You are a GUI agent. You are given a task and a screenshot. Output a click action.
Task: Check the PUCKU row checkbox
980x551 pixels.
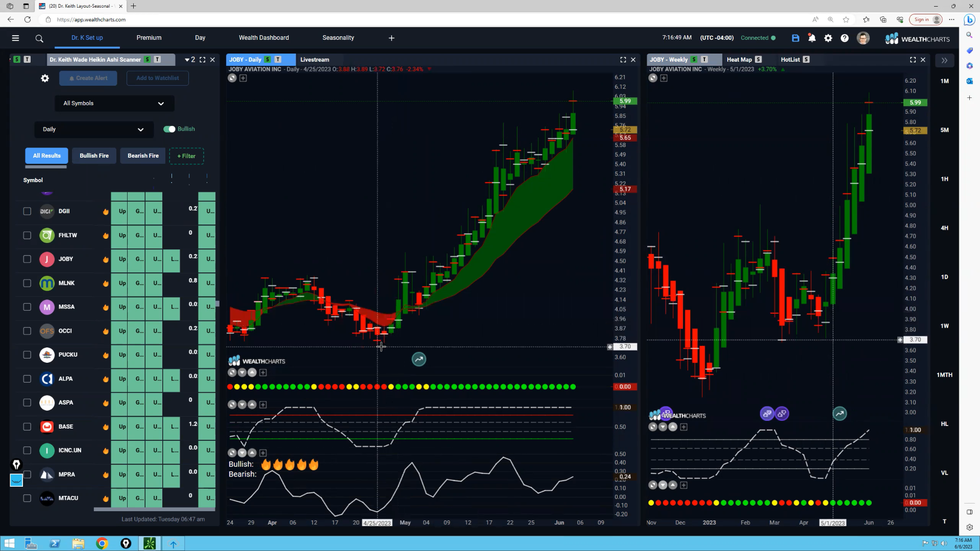(x=27, y=355)
